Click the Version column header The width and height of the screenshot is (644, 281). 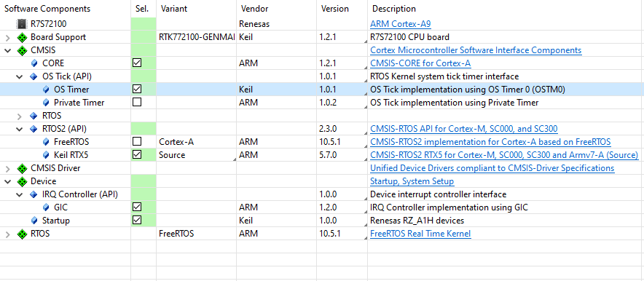coord(334,9)
